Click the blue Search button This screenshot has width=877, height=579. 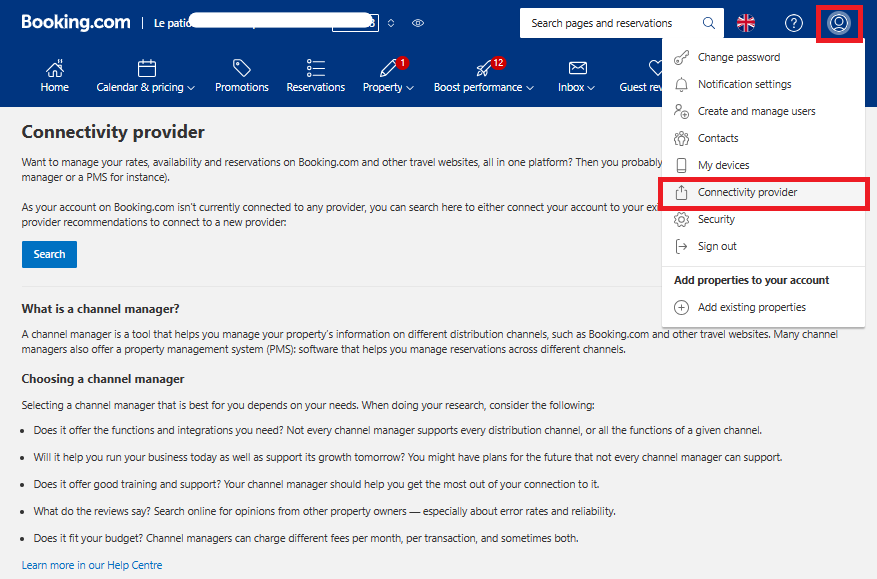49,255
